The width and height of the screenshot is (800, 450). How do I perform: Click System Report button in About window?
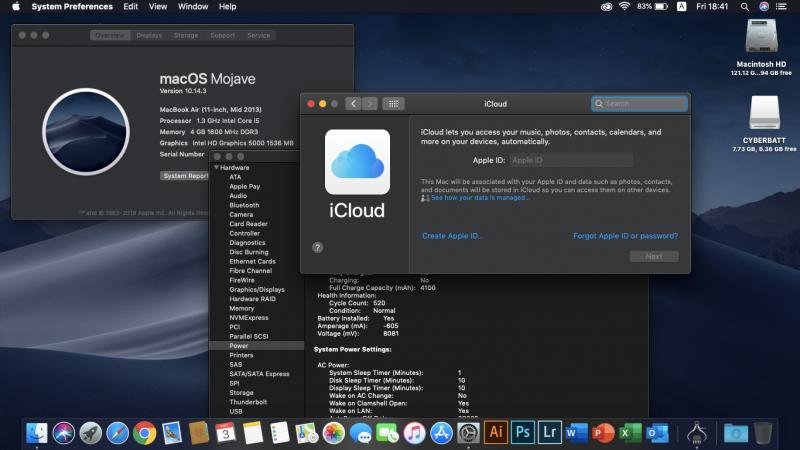click(x=185, y=176)
